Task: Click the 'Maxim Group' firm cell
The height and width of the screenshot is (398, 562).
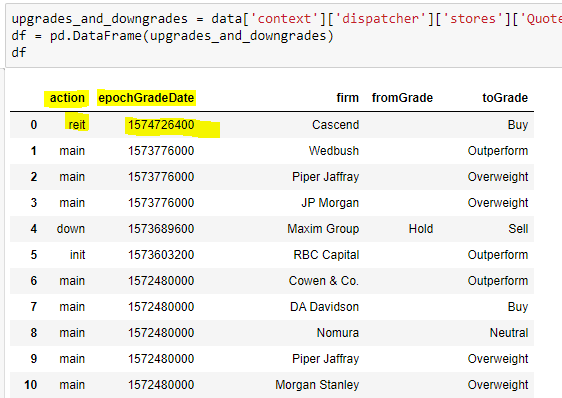Action: 323,229
